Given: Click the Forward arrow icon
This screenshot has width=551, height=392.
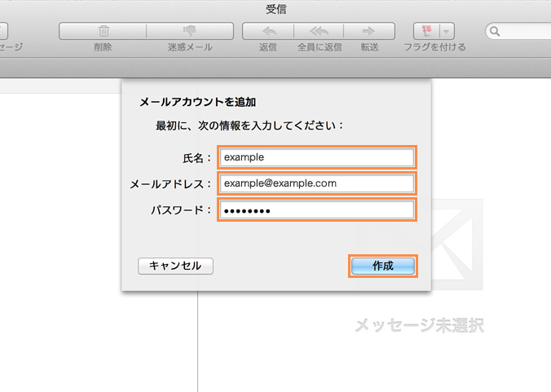Looking at the screenshot, I should [x=368, y=31].
